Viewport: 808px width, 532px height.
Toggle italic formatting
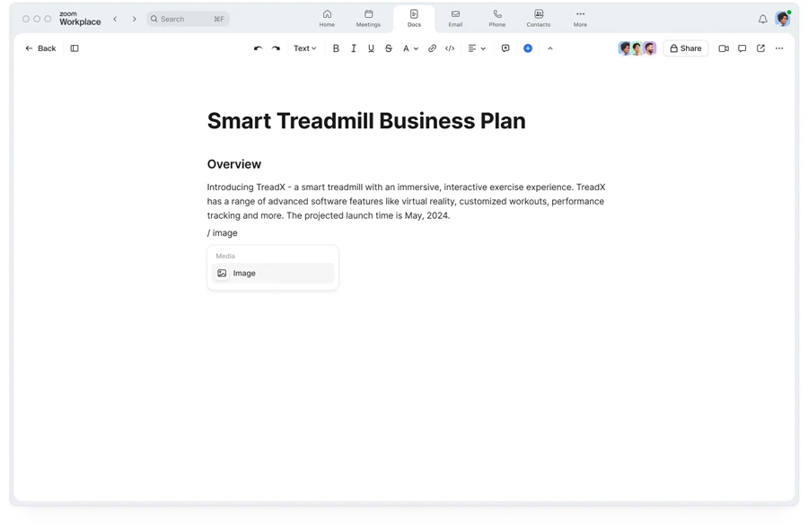[x=354, y=48]
